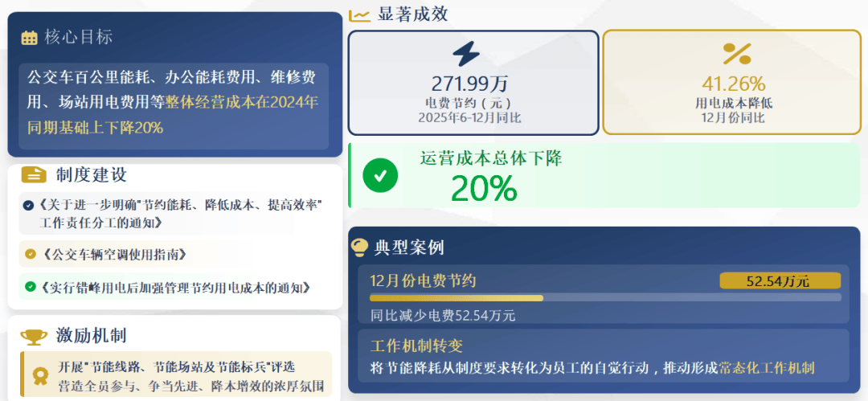Click the document icon beside 制度建设
868x401 pixels.
click(x=34, y=175)
